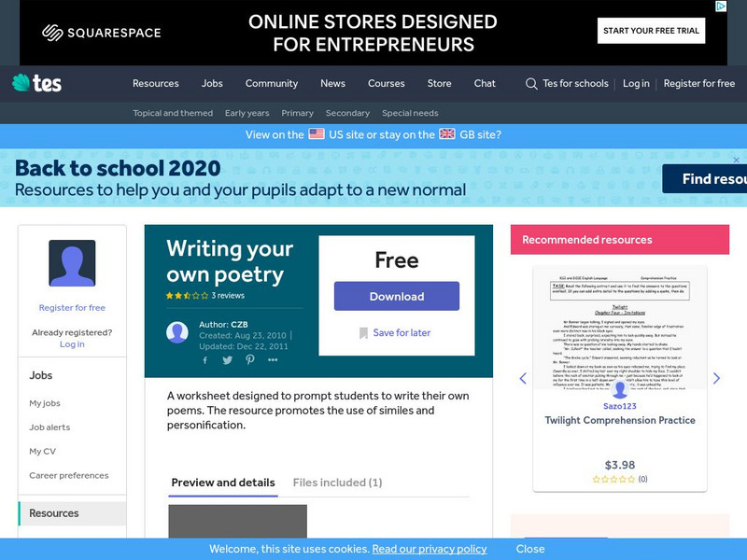Open My jobs in sidebar
The width and height of the screenshot is (747, 560).
[x=45, y=403]
